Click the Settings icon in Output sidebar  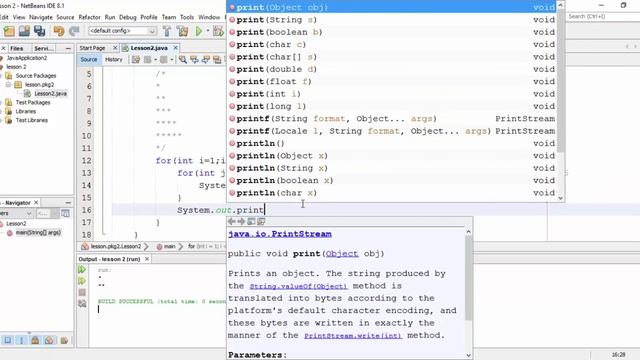click(82, 304)
